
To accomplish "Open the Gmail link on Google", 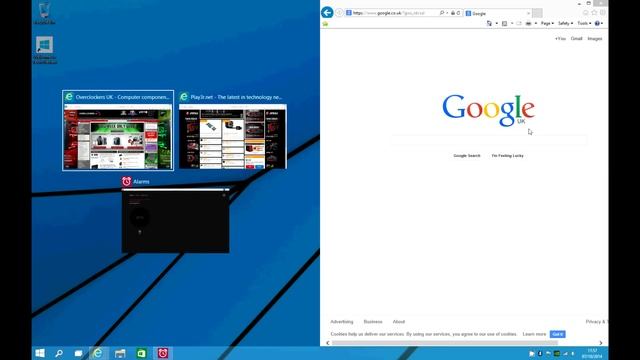I will coord(576,38).
